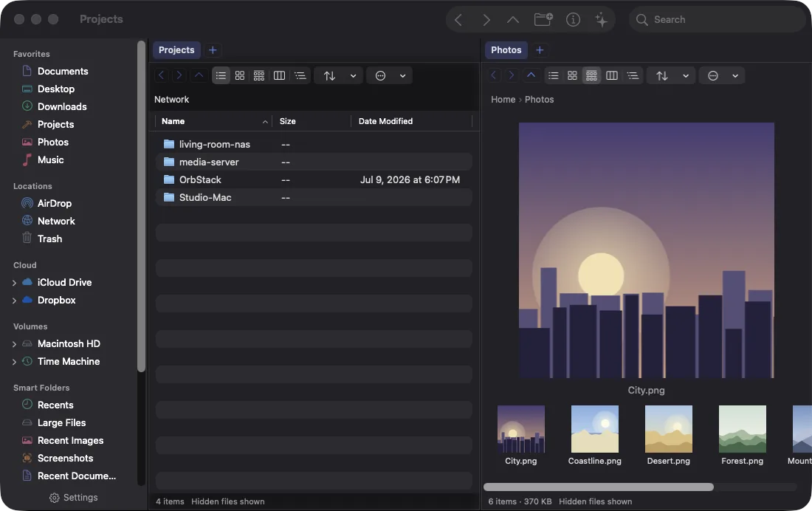Add a new tab beside Projects
Image resolution: width=812 pixels, height=511 pixels.
(213, 49)
